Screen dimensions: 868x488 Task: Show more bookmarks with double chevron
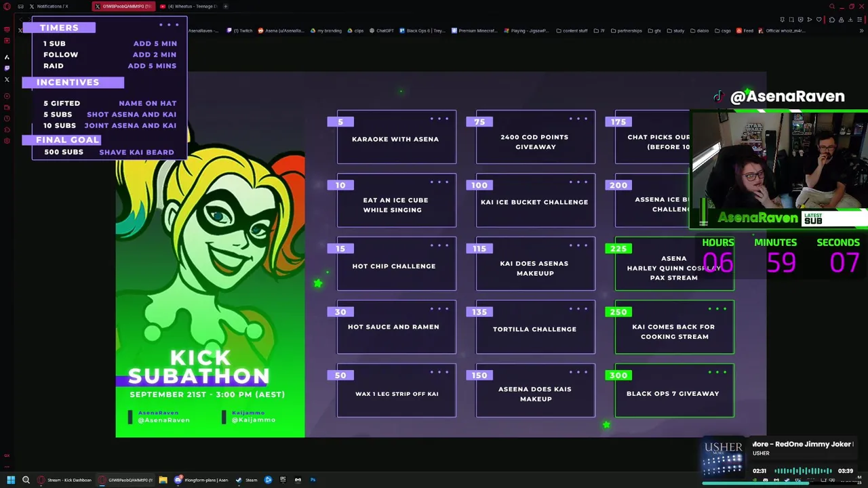(861, 30)
